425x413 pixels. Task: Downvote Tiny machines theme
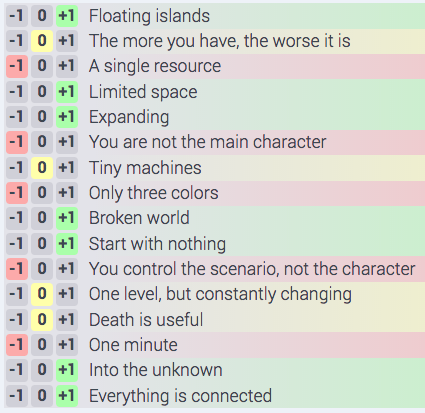pyautogui.click(x=17, y=168)
